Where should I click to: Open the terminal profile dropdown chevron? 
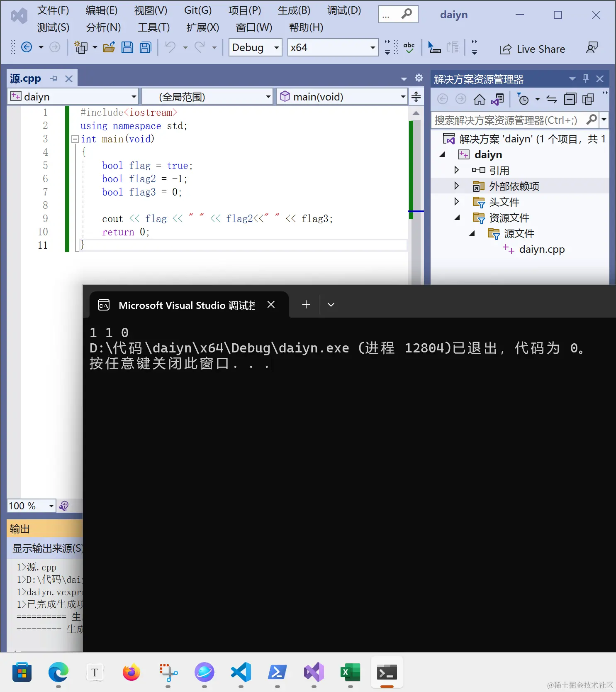pos(331,305)
